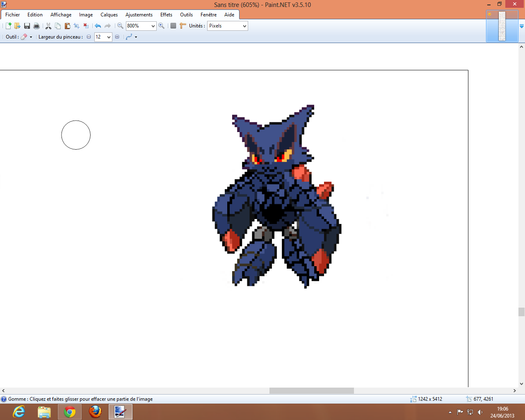
Task: Click the vertical scrollbar up arrow
Action: pyautogui.click(x=521, y=47)
